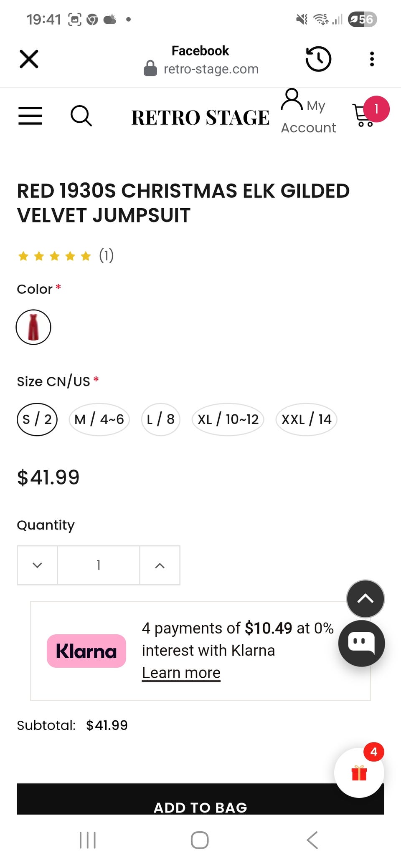
Task: Open browser history clock icon
Action: click(x=318, y=59)
